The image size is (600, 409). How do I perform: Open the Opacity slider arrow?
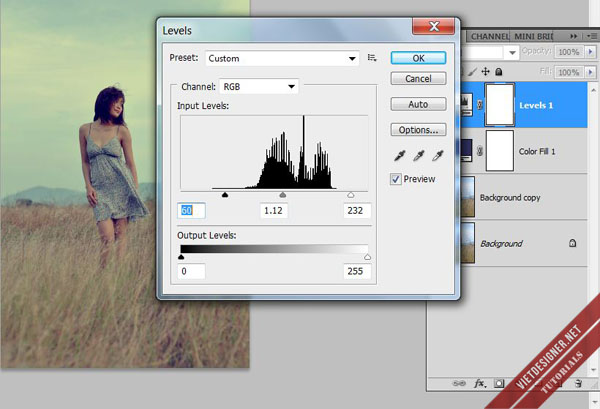click(591, 52)
